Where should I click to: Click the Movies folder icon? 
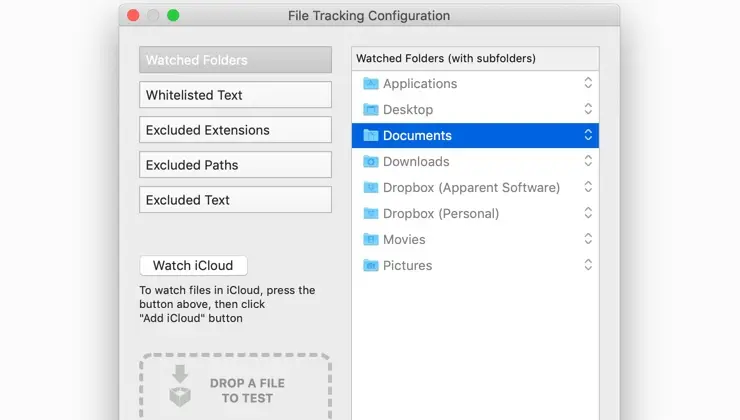click(x=370, y=239)
